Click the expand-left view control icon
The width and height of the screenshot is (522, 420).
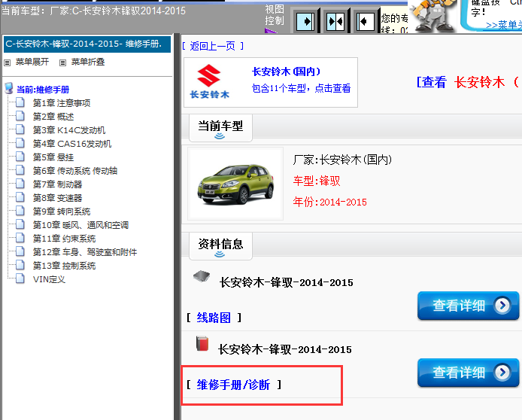366,22
